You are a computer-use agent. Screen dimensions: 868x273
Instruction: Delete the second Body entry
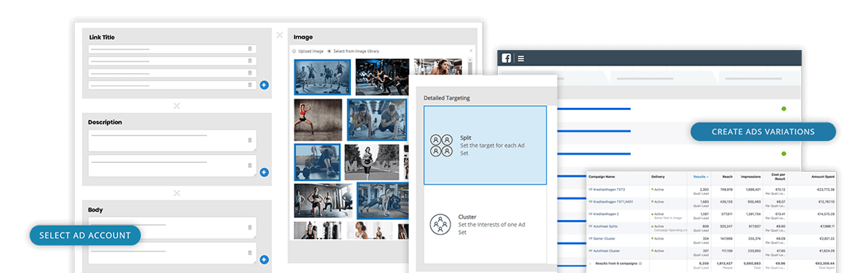tap(250, 252)
